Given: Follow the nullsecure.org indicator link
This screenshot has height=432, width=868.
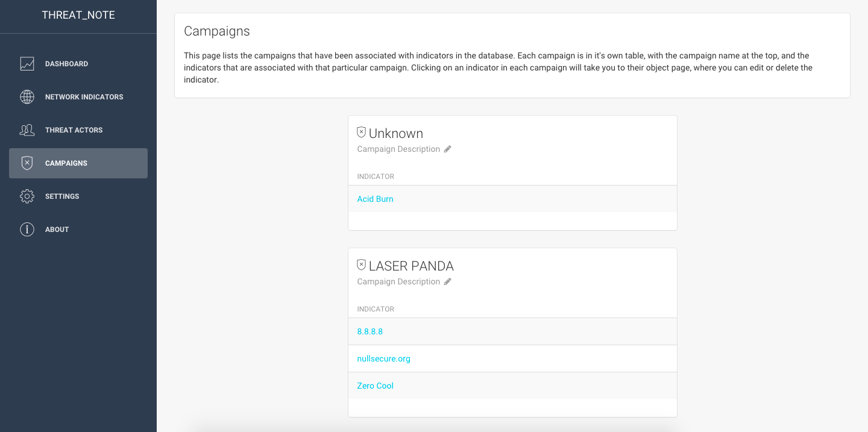Looking at the screenshot, I should pyautogui.click(x=383, y=359).
